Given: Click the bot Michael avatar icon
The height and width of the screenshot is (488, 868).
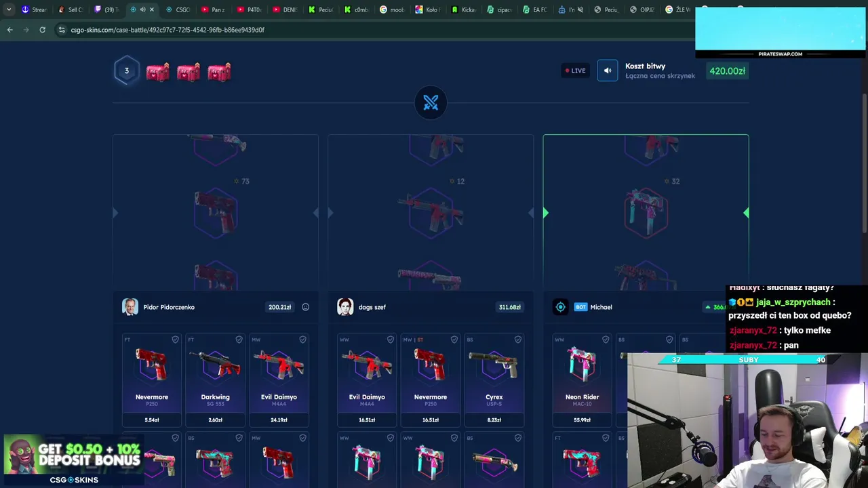Looking at the screenshot, I should pos(560,307).
